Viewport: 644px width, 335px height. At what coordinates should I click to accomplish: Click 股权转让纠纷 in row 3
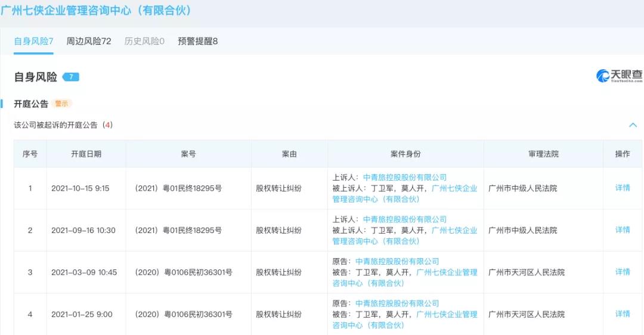(x=278, y=272)
